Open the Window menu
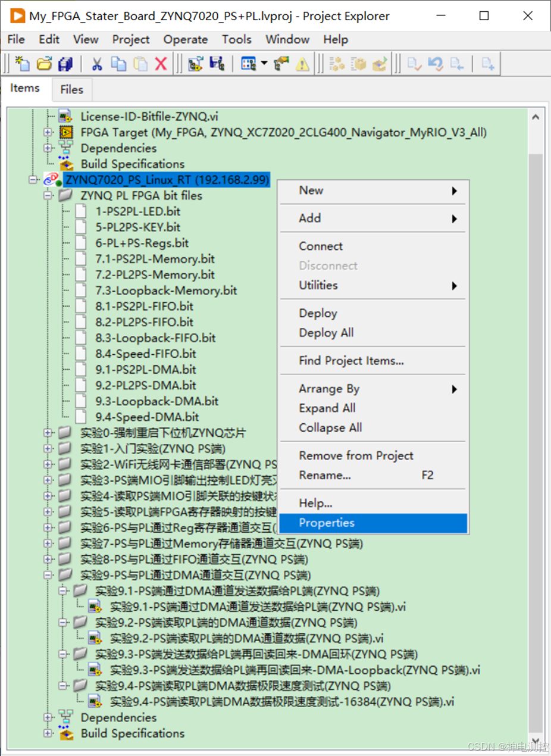 point(287,39)
